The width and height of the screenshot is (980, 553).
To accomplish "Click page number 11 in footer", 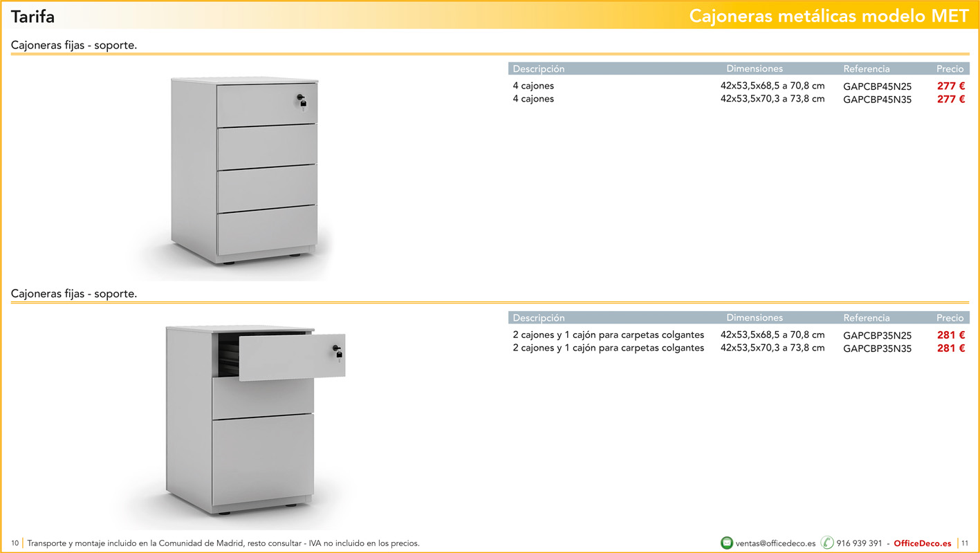I will [965, 543].
